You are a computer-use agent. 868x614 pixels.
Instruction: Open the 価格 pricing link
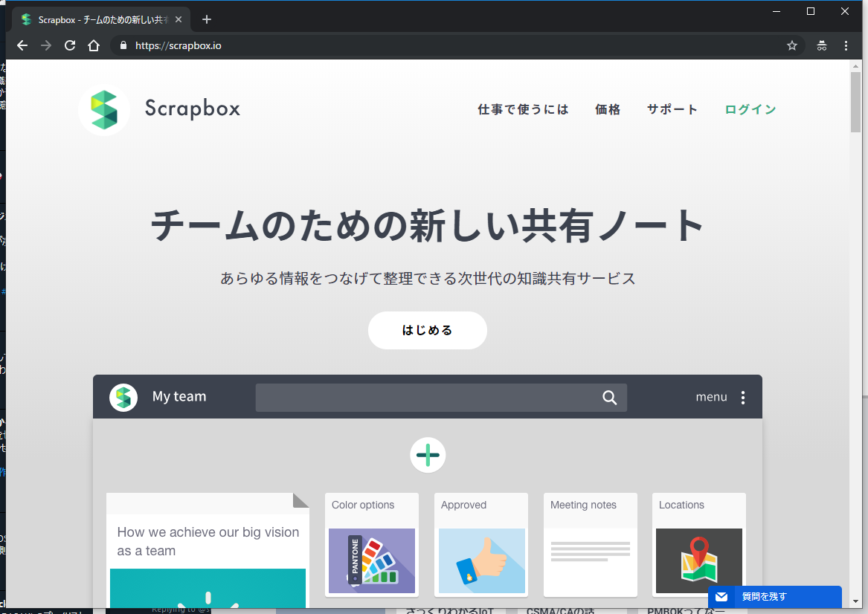click(608, 109)
